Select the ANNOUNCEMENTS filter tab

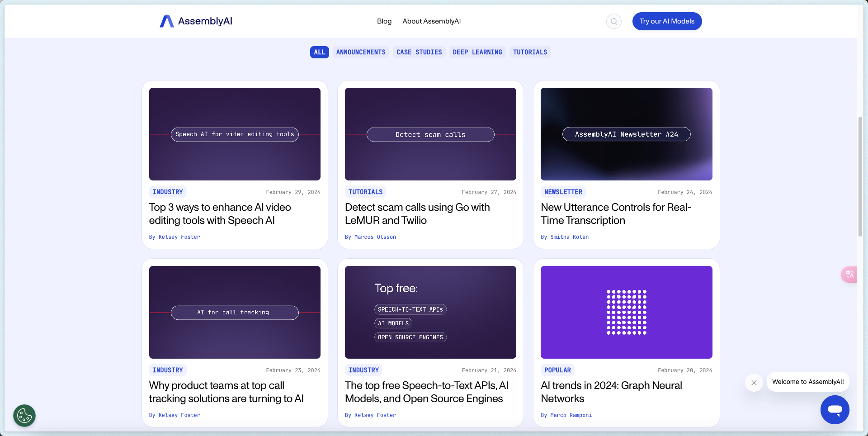(361, 52)
